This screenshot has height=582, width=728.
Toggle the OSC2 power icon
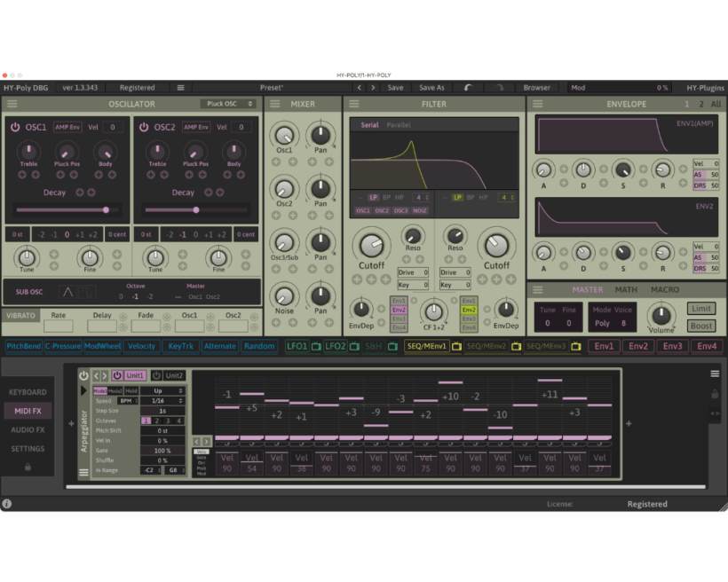[x=143, y=127]
